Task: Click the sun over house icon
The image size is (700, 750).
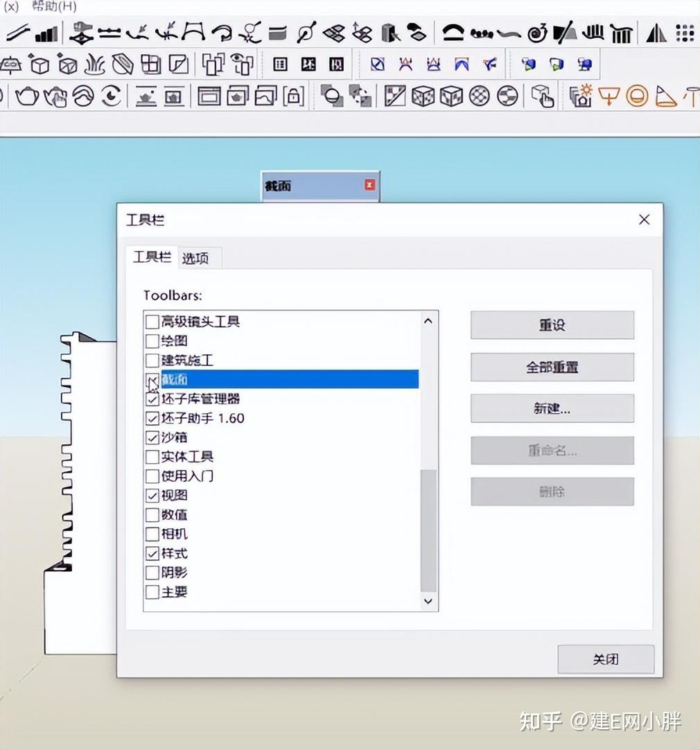Action: click(581, 96)
